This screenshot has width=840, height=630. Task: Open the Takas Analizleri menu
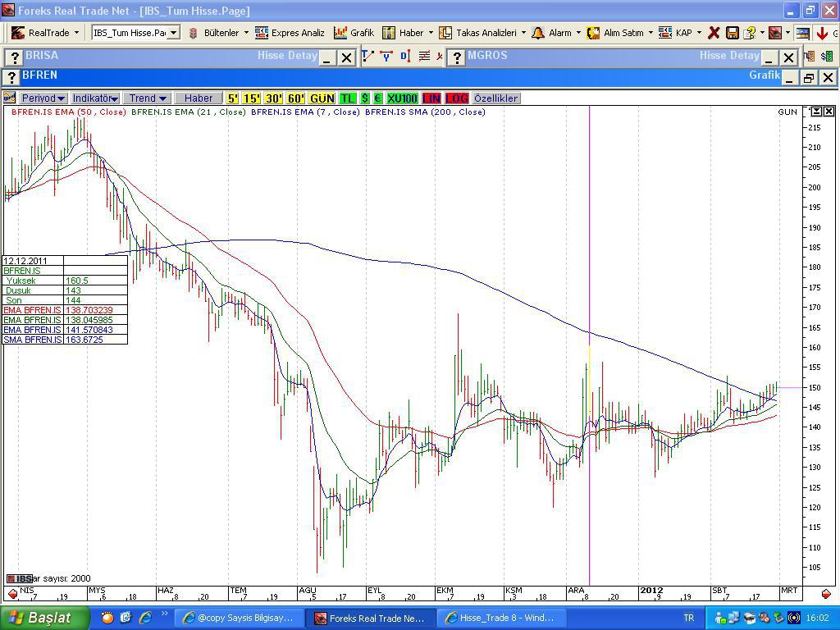482,33
